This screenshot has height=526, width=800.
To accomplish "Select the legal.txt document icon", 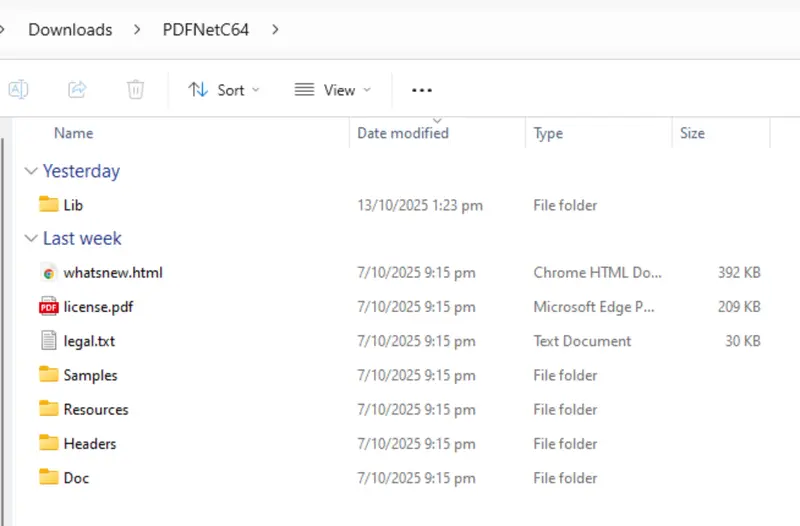I will click(48, 340).
